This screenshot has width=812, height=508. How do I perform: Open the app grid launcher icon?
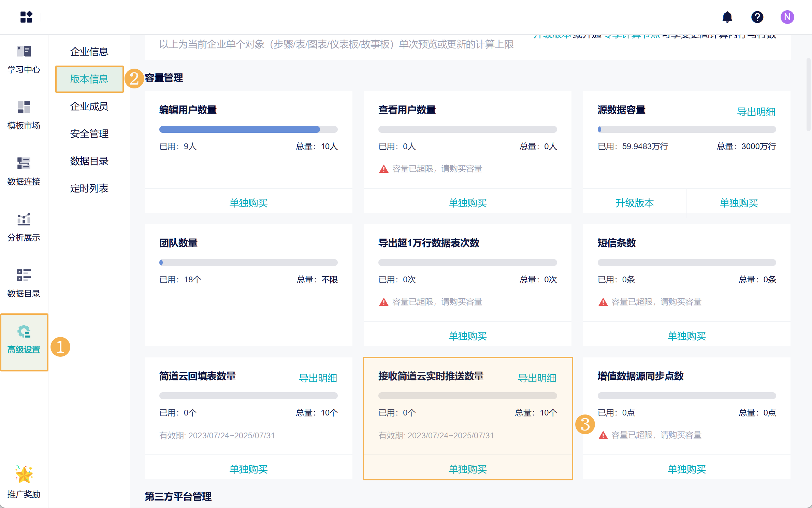26,17
